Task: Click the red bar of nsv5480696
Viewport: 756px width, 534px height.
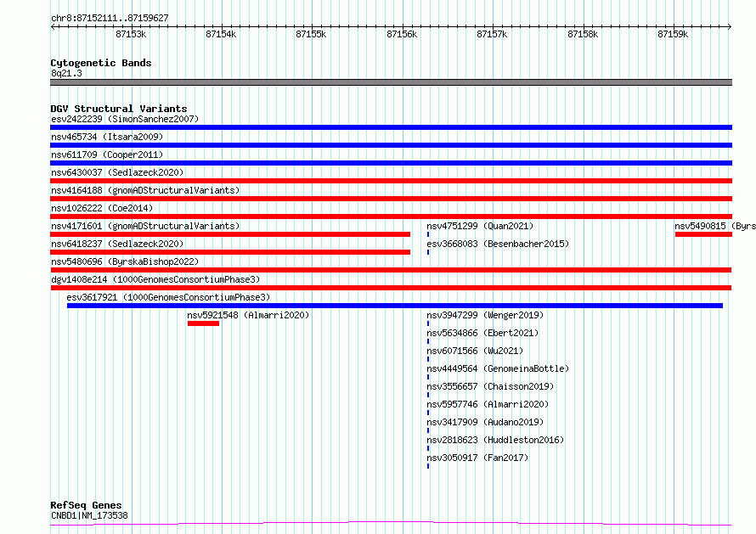Action: point(391,270)
